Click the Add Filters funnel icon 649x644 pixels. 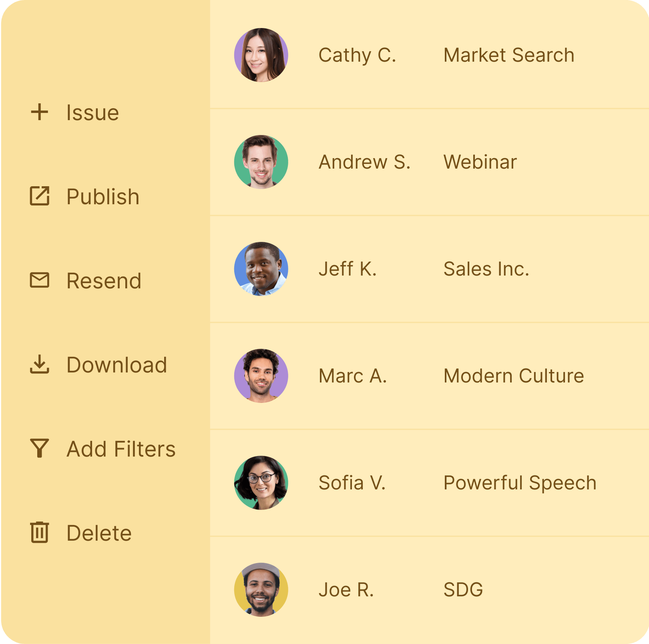coord(40,448)
